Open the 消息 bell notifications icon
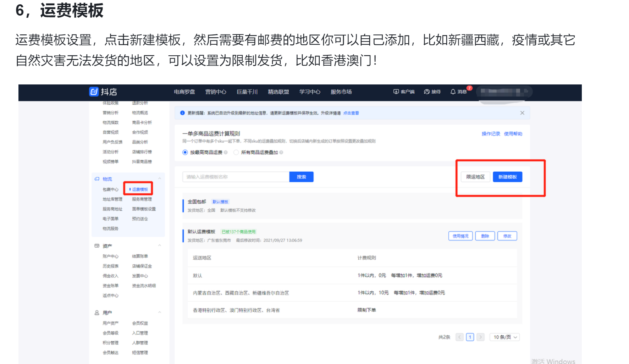This screenshot has width=629, height=364. coord(453,92)
